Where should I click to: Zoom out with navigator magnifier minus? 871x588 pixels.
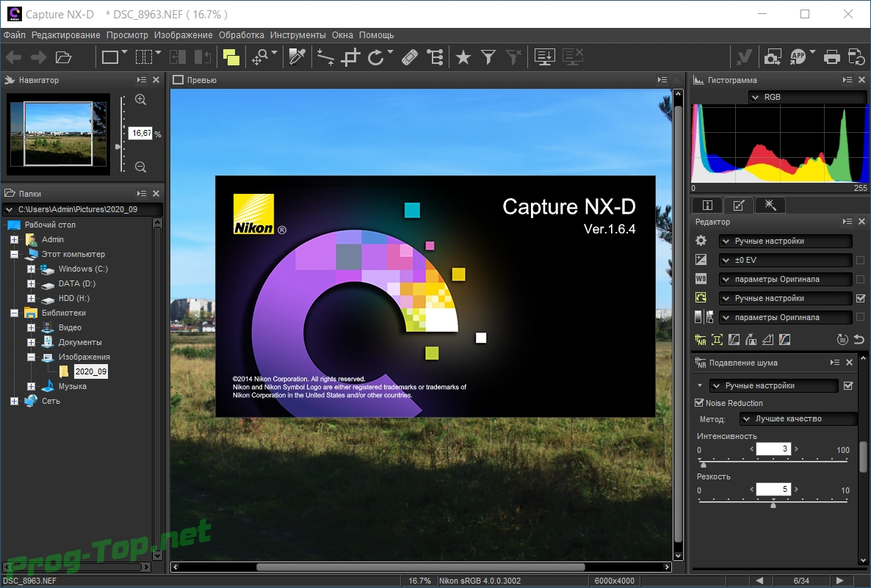[x=140, y=167]
